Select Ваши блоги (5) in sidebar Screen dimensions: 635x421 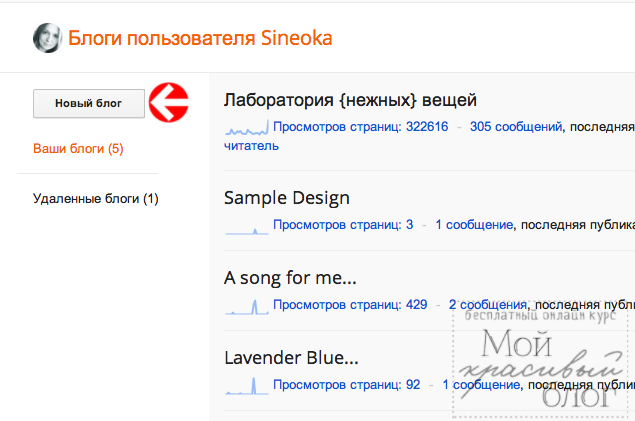point(78,149)
